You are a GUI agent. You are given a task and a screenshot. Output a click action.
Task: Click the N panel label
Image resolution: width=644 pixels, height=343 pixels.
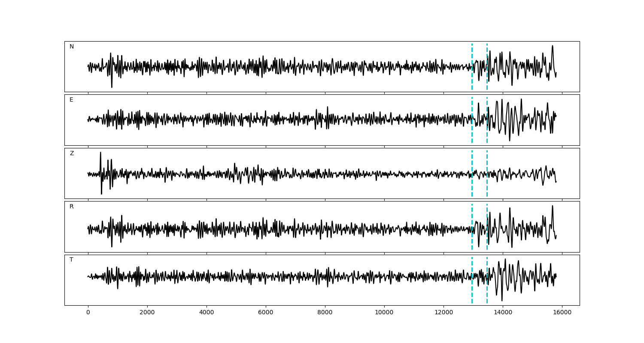click(x=72, y=47)
